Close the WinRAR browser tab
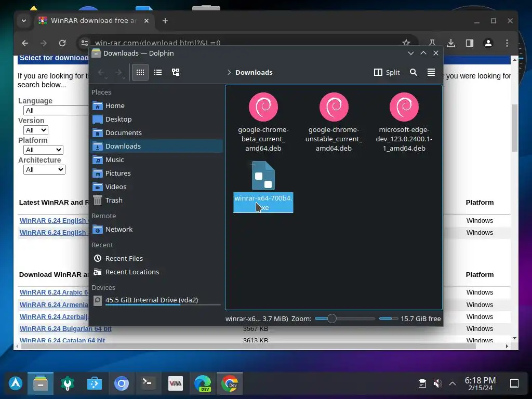This screenshot has width=532, height=399. click(x=146, y=21)
